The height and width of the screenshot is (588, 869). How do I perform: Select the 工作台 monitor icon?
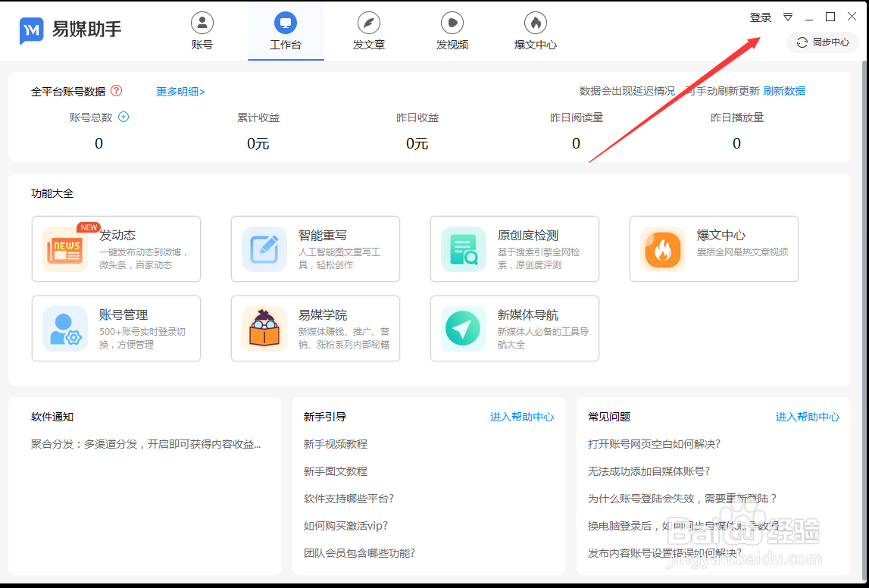point(286,23)
